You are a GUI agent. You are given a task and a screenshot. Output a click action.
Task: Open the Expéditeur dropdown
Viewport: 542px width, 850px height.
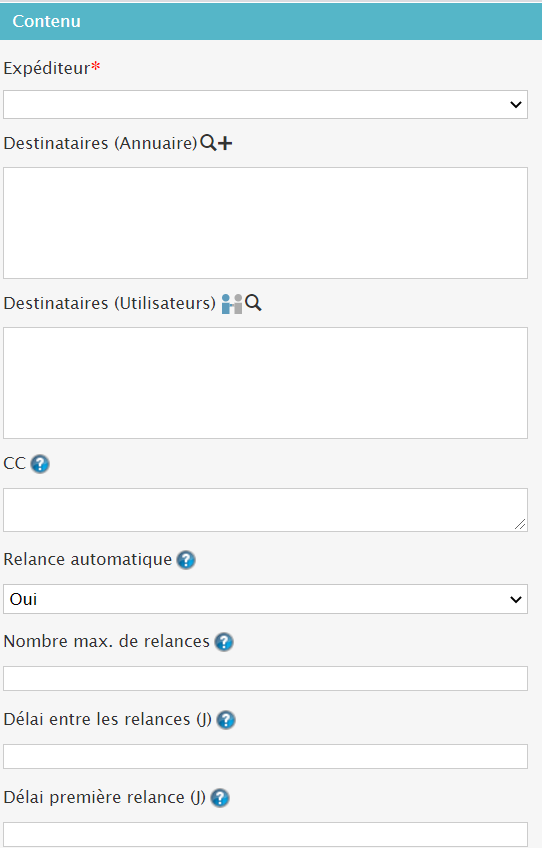[266, 105]
